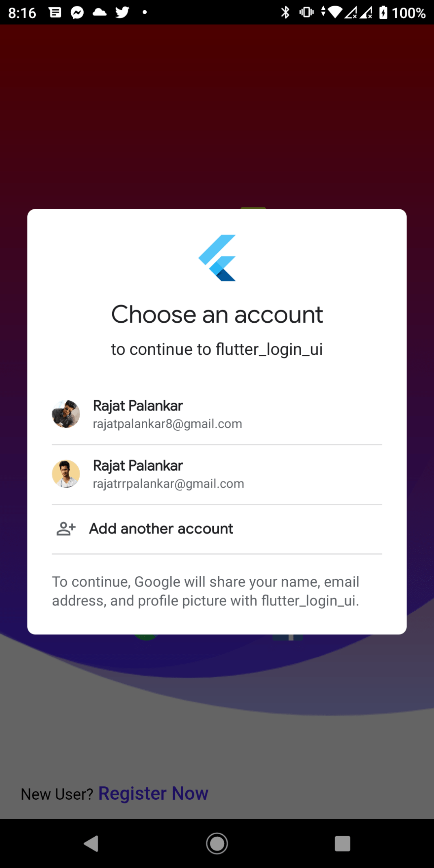Tap the add-person icon
The height and width of the screenshot is (868, 434).
(66, 529)
